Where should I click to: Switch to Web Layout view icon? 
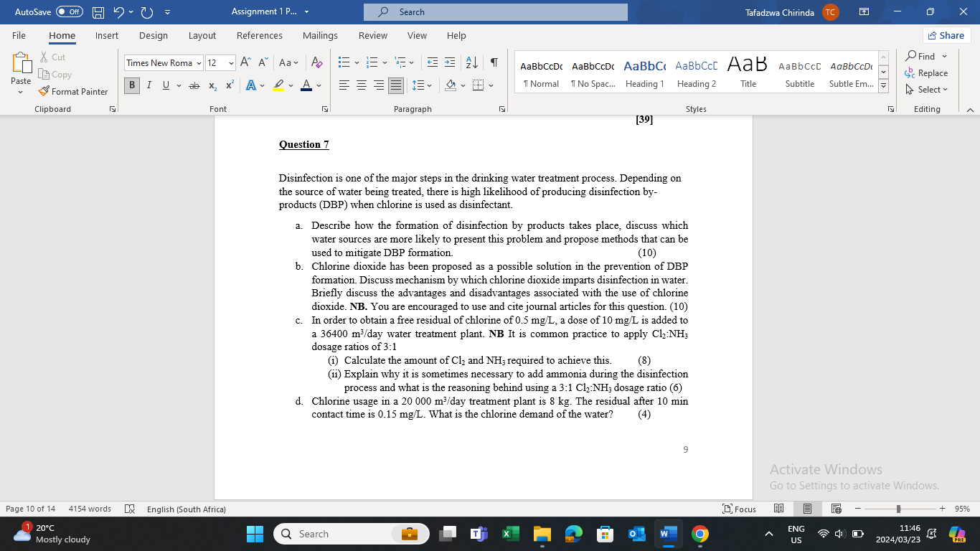click(x=836, y=509)
